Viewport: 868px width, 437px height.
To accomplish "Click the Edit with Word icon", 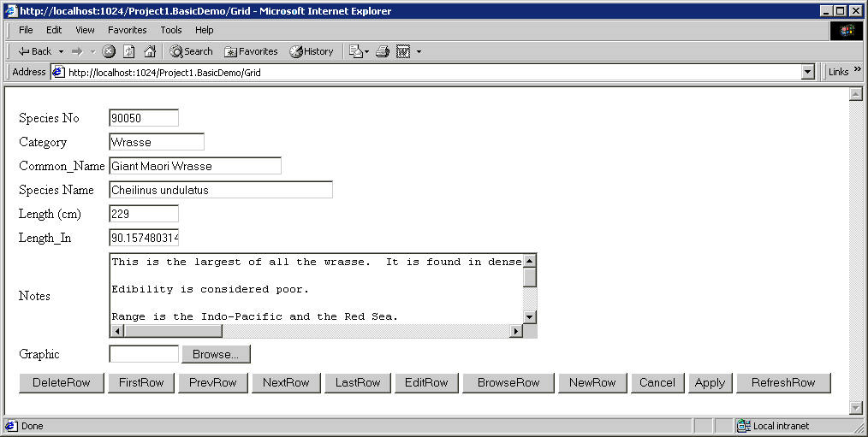I will click(x=403, y=51).
